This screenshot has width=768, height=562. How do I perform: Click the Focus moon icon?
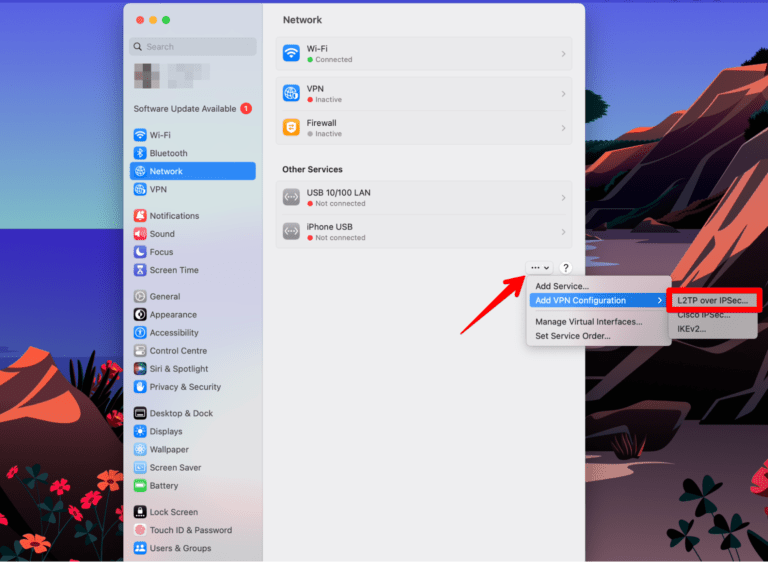click(140, 252)
